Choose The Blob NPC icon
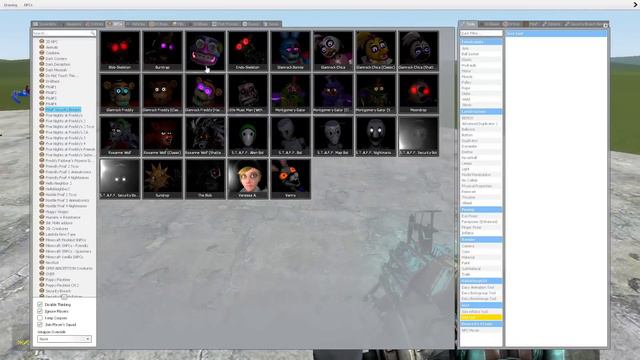640x360 pixels. pos(205,179)
